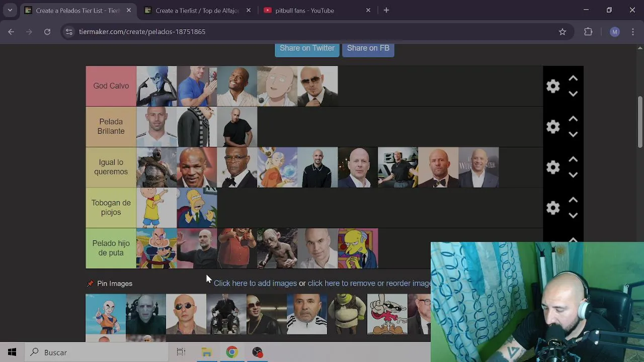
Task: Select Megamind image in God Calvo row
Action: tap(156, 86)
